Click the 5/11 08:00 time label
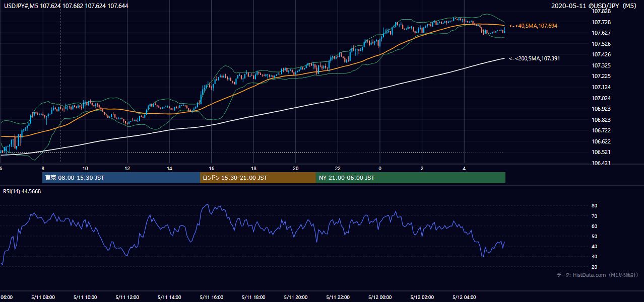 coord(43,297)
